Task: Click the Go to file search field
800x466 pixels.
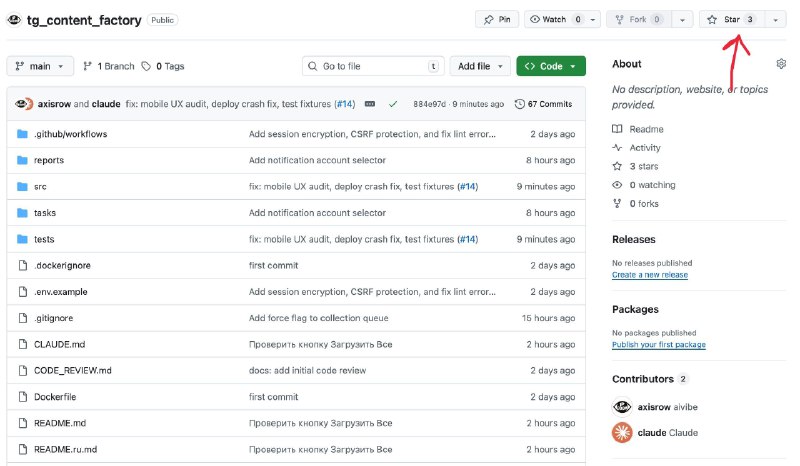Action: 372,66
